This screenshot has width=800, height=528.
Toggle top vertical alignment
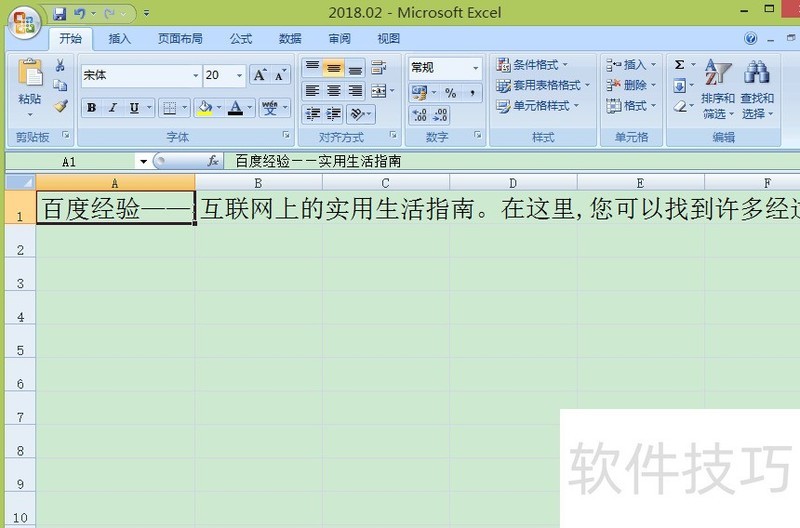tap(312, 67)
